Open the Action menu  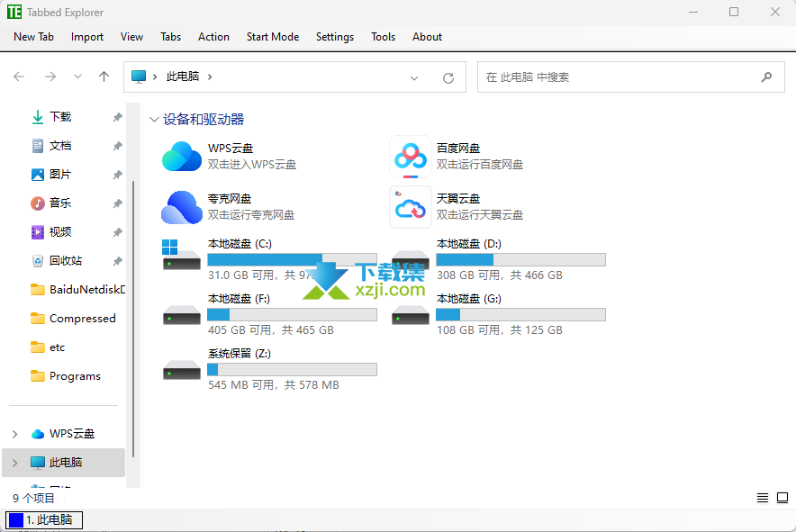pos(213,37)
